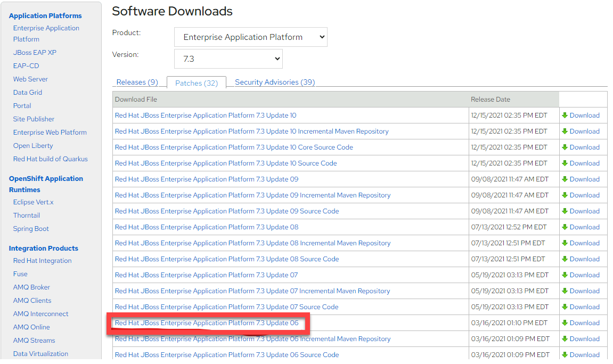Open the Update 07 patch file link
The image size is (613, 364).
pos(207,275)
